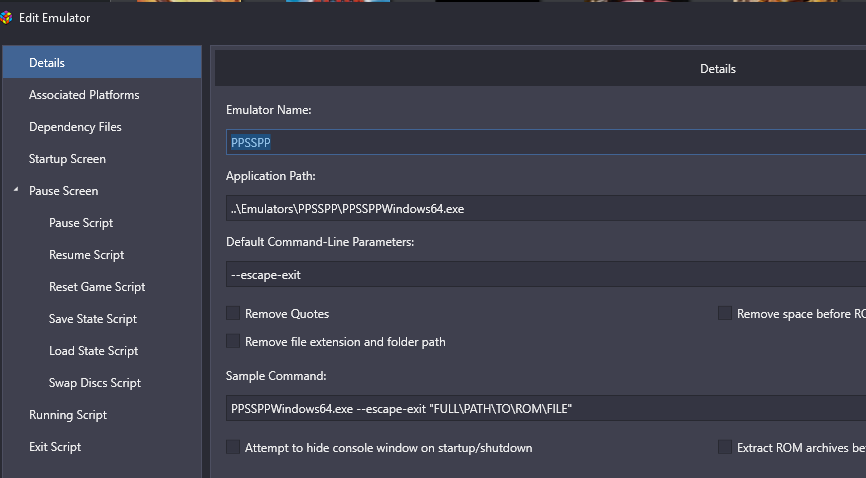Click the LaunchBox cube icon in title bar

[x=6, y=18]
